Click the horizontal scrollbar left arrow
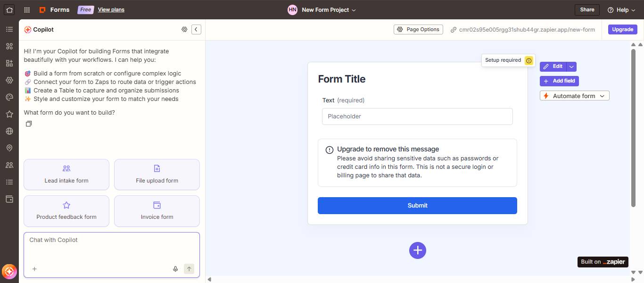Image resolution: width=644 pixels, height=283 pixels. [210, 280]
